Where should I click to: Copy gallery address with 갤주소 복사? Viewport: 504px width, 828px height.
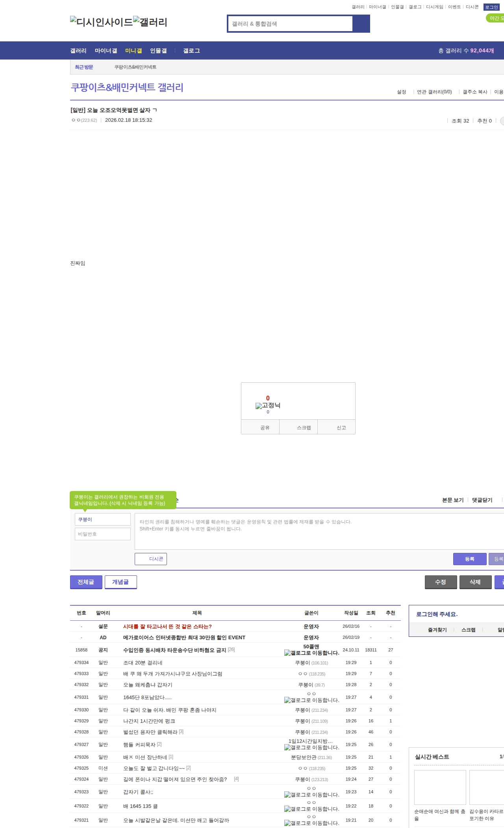(x=475, y=92)
